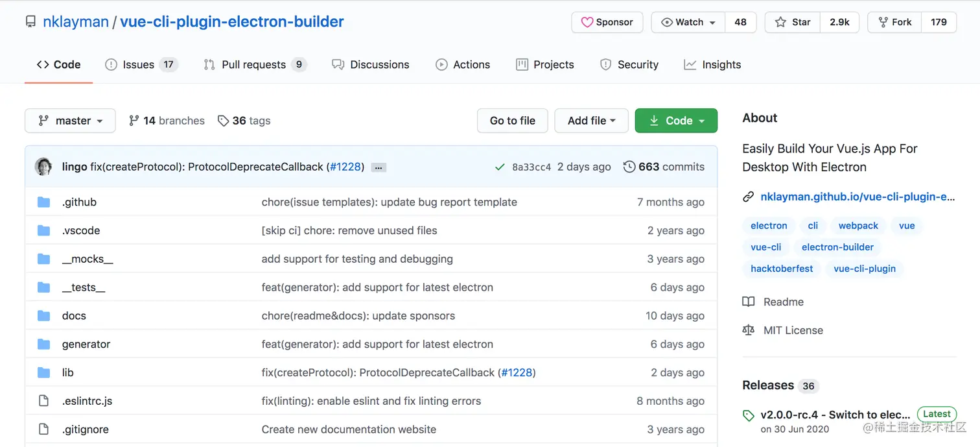
Task: Open the Pull requests tab
Action: 254,64
